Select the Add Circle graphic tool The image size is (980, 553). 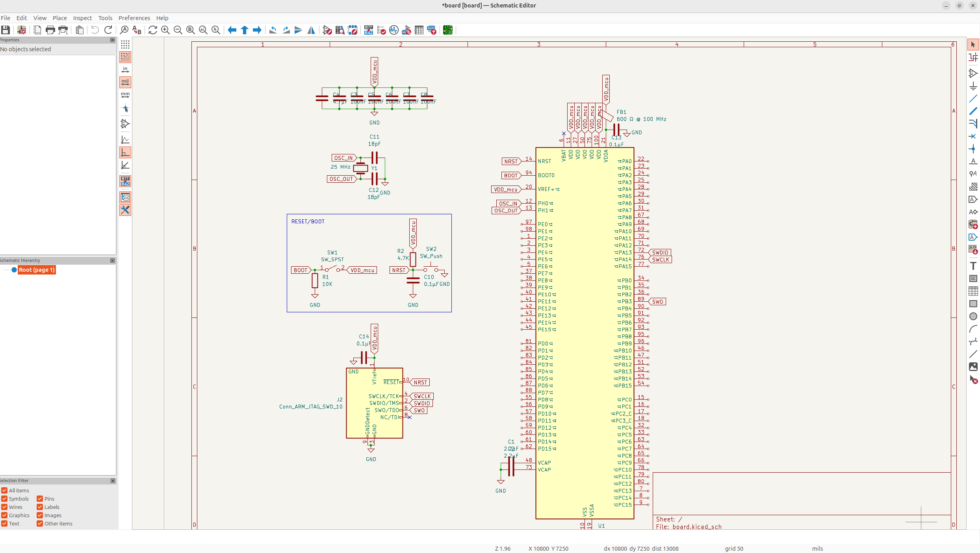coord(973,316)
